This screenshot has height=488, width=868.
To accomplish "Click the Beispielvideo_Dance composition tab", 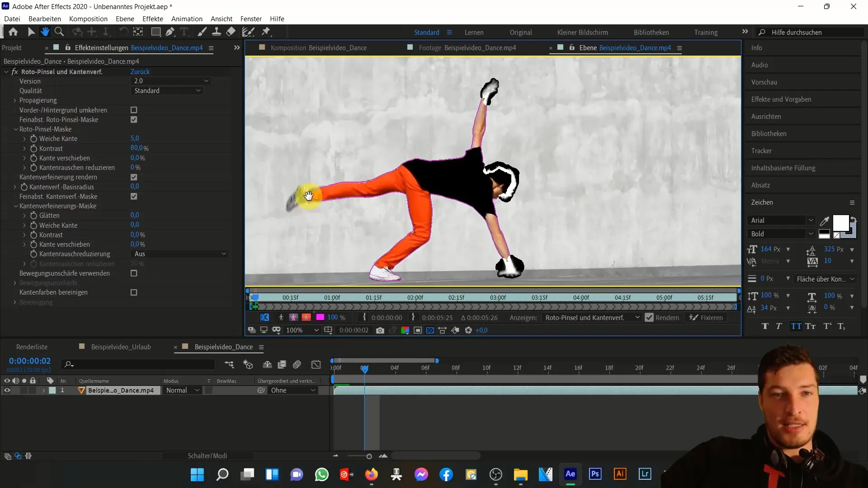I will tap(320, 47).
